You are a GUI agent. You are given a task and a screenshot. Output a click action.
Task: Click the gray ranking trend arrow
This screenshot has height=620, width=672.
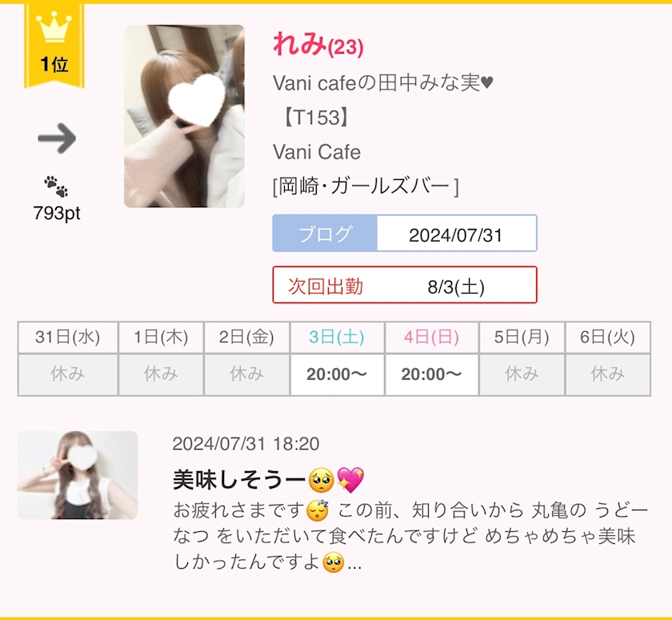[57, 138]
